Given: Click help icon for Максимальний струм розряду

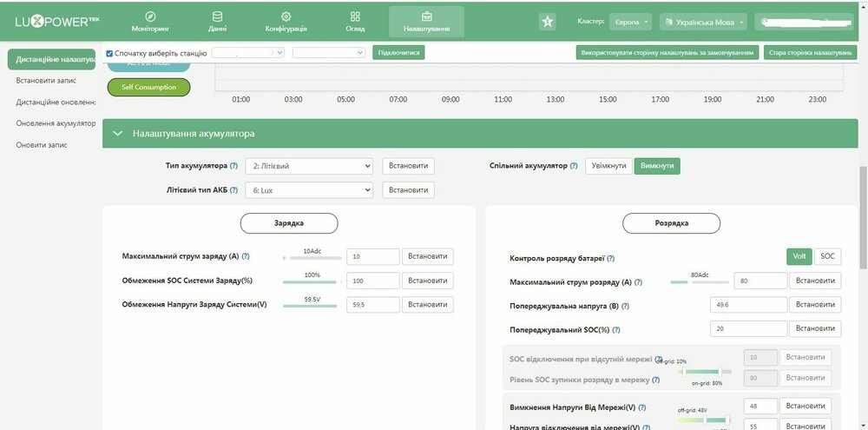Looking at the screenshot, I should click(638, 282).
